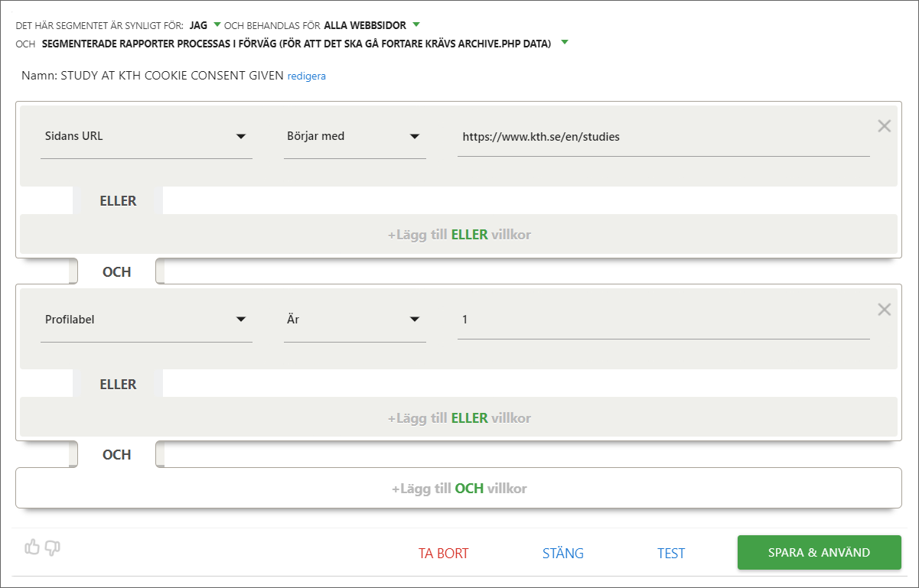The image size is (919, 588).
Task: Click the redigera link beside segment name
Action: coord(306,76)
